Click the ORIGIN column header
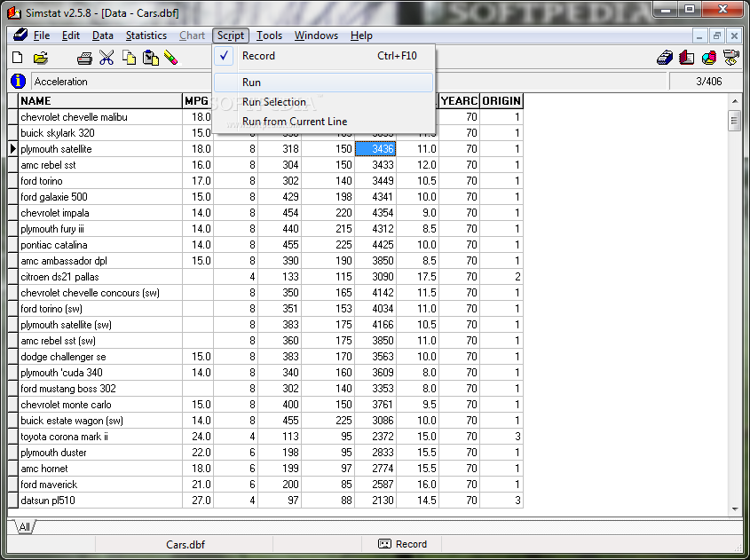This screenshot has height=560, width=750. pos(501,101)
